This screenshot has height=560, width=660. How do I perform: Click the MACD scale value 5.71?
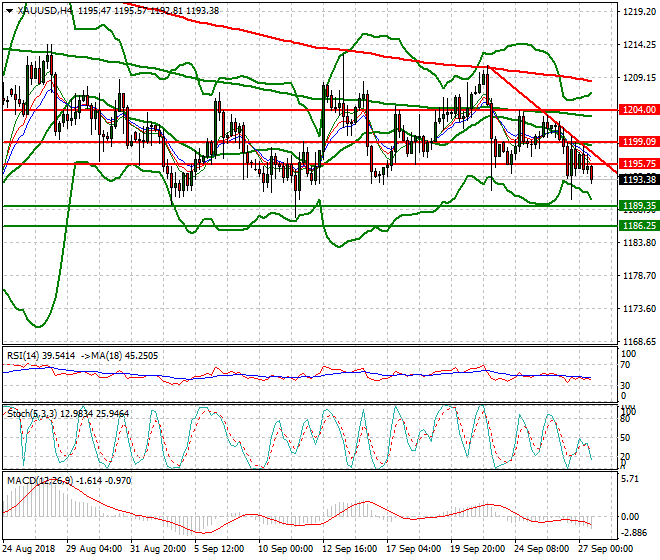pyautogui.click(x=630, y=479)
